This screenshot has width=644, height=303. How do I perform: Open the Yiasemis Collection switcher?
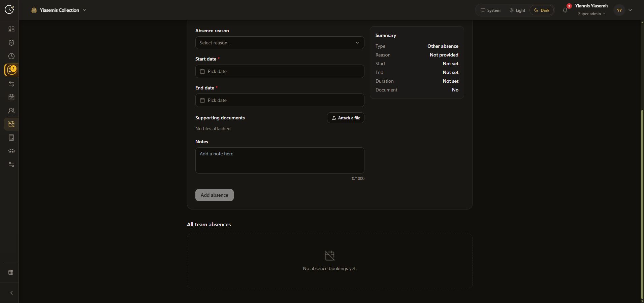coord(59,10)
